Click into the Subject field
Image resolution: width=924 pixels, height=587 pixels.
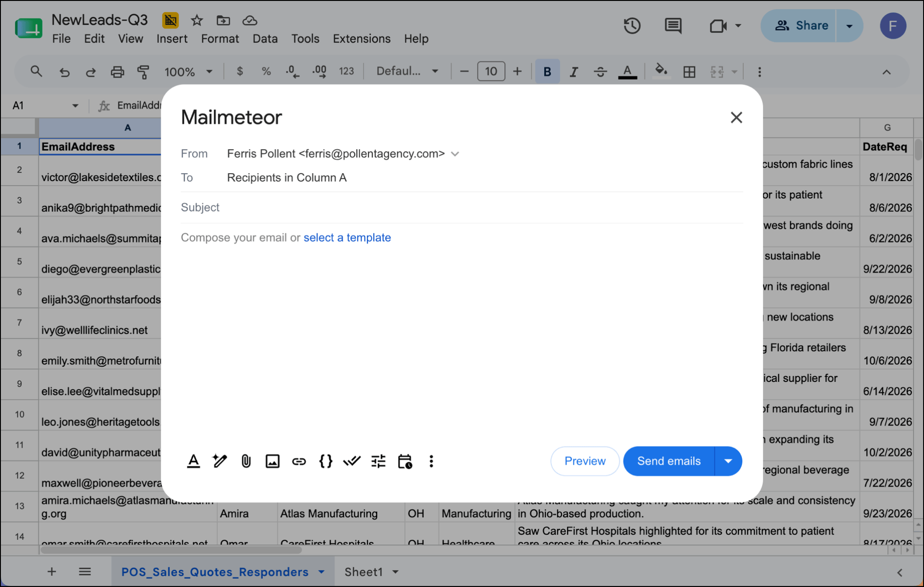pos(462,207)
